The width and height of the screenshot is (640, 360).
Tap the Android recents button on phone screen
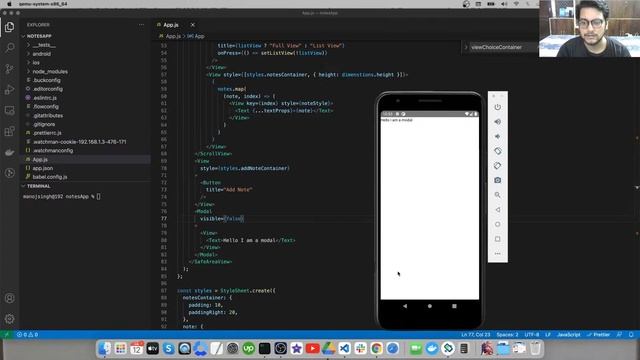point(454,306)
